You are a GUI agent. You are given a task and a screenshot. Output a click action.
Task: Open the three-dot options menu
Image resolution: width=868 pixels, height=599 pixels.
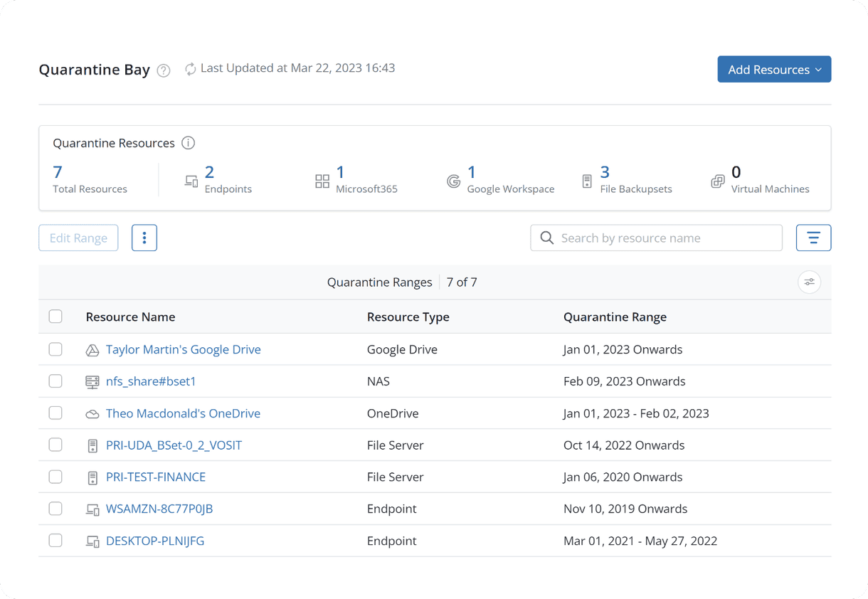144,238
